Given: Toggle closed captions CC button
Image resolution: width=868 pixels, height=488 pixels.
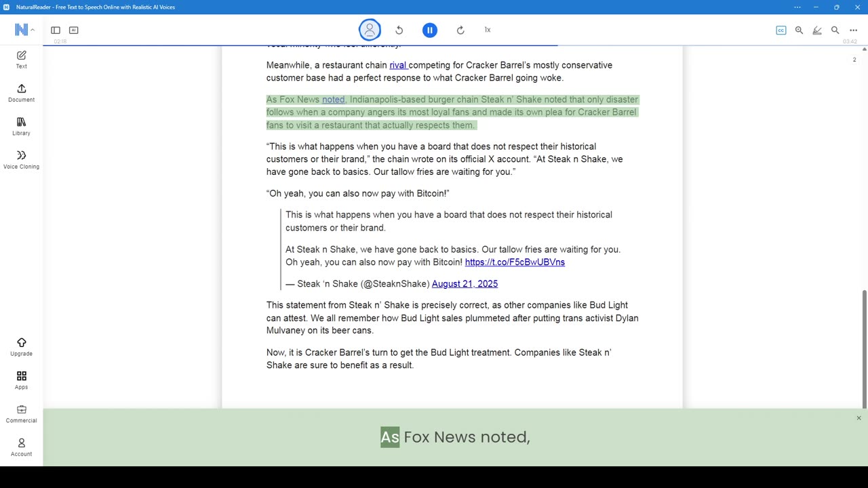Looking at the screenshot, I should click(x=781, y=30).
